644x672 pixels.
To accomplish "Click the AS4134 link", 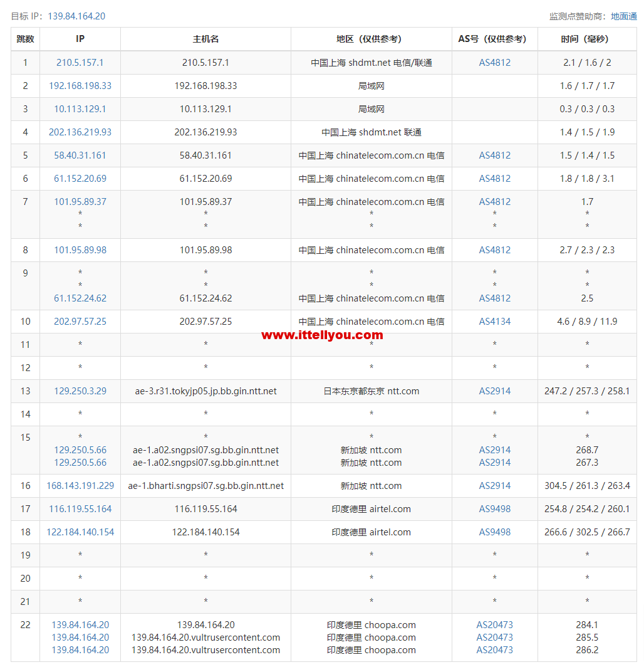I will [x=495, y=322].
